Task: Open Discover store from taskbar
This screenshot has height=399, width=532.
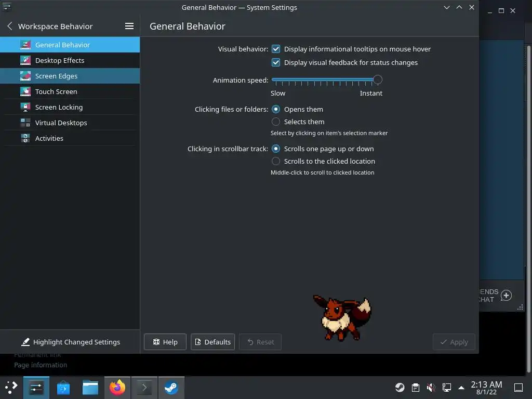Action: pos(63,388)
